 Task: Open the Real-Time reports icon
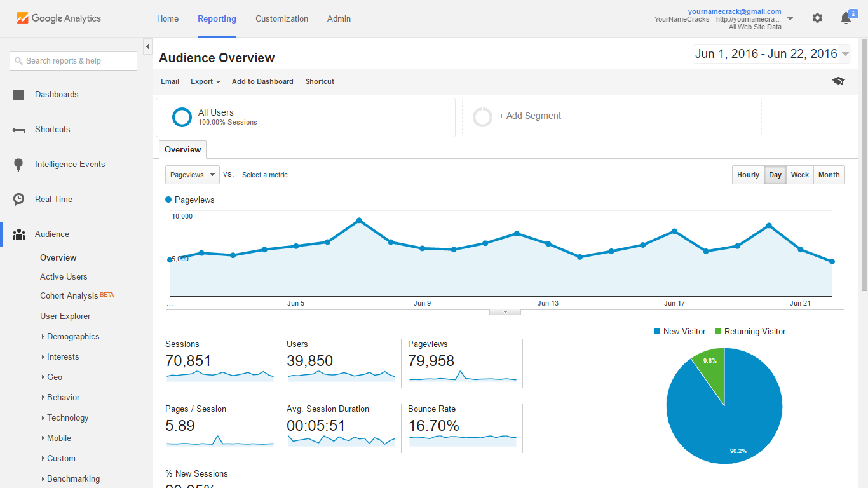click(x=20, y=199)
